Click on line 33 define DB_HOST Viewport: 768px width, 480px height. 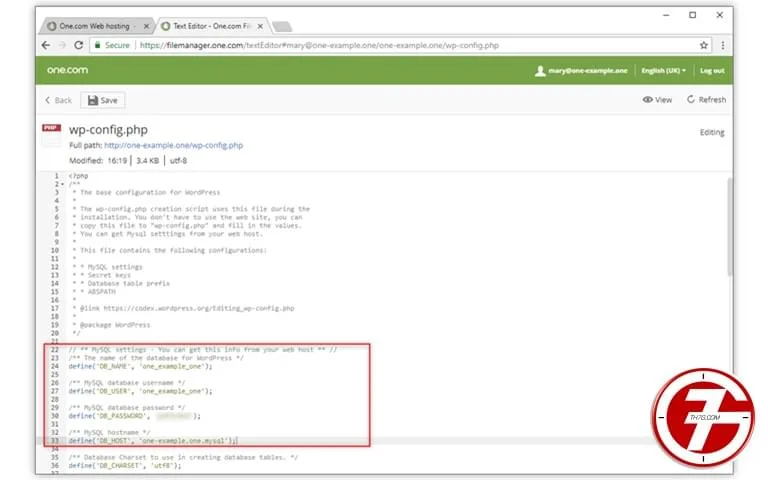[x=153, y=441]
